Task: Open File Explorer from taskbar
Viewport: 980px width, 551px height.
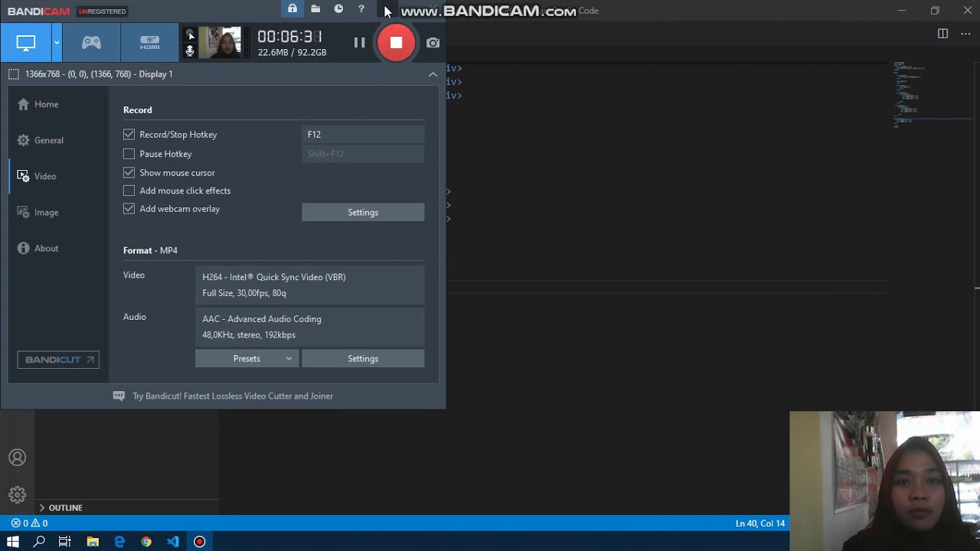Action: tap(93, 542)
